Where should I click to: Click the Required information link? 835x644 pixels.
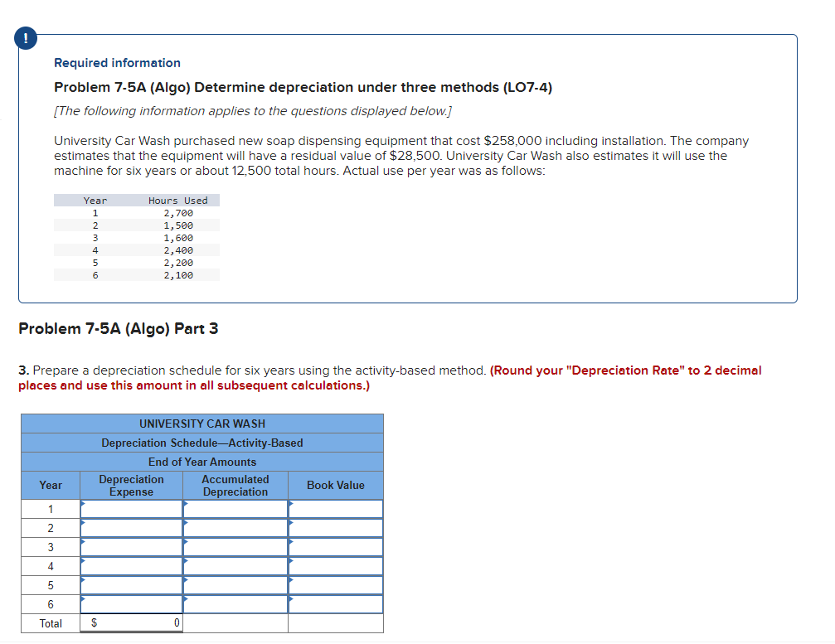click(x=117, y=63)
